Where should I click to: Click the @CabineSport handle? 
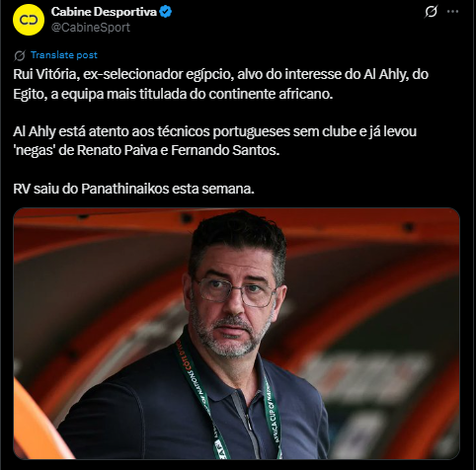point(91,28)
